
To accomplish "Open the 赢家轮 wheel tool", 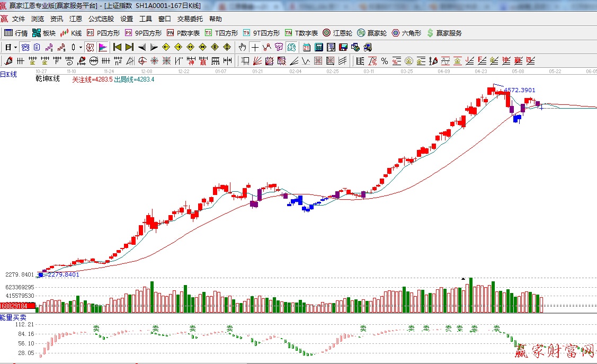I will 372,33.
